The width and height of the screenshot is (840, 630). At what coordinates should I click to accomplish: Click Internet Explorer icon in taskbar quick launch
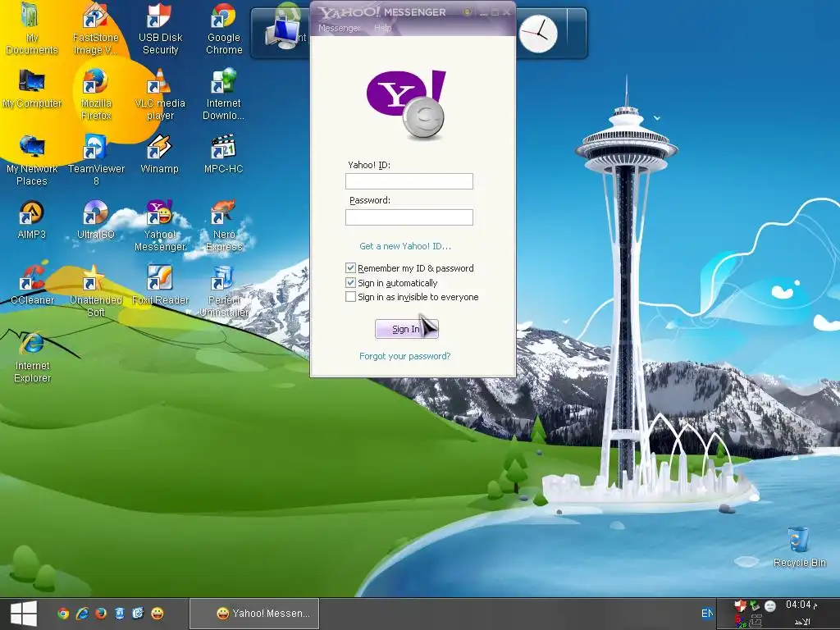pyautogui.click(x=82, y=614)
